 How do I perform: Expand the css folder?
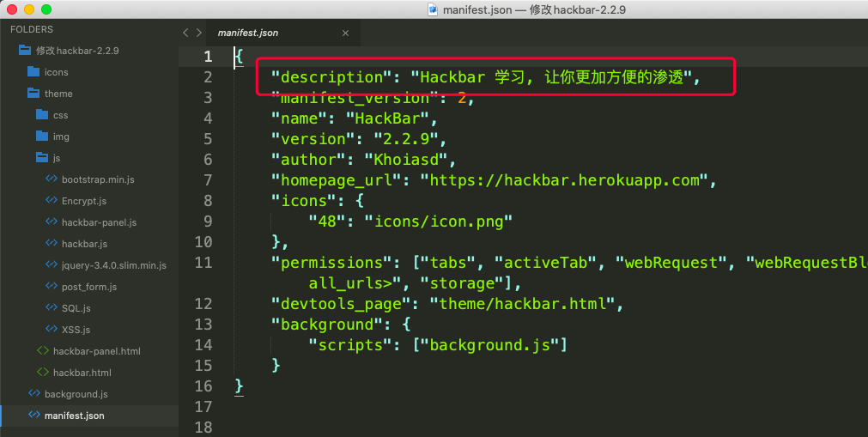click(x=60, y=115)
